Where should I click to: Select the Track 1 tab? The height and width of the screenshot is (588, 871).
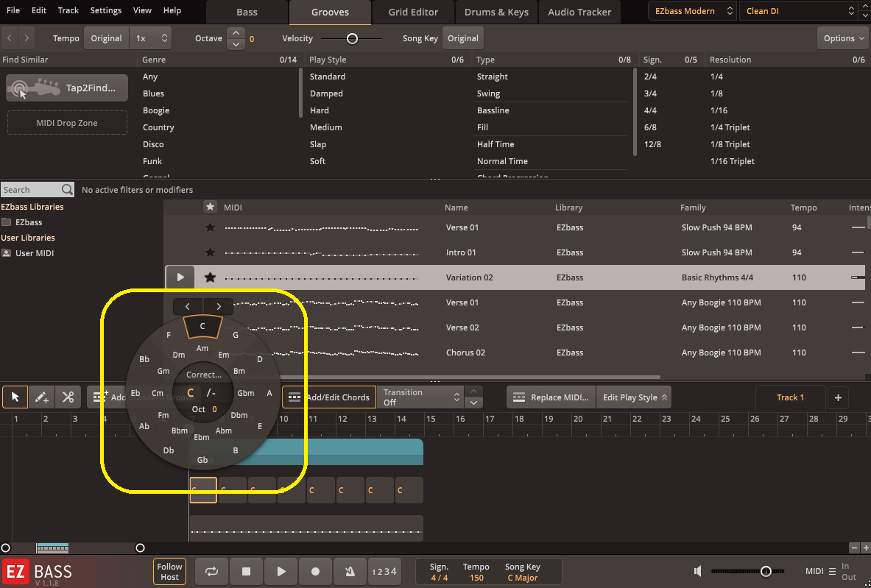tap(791, 397)
